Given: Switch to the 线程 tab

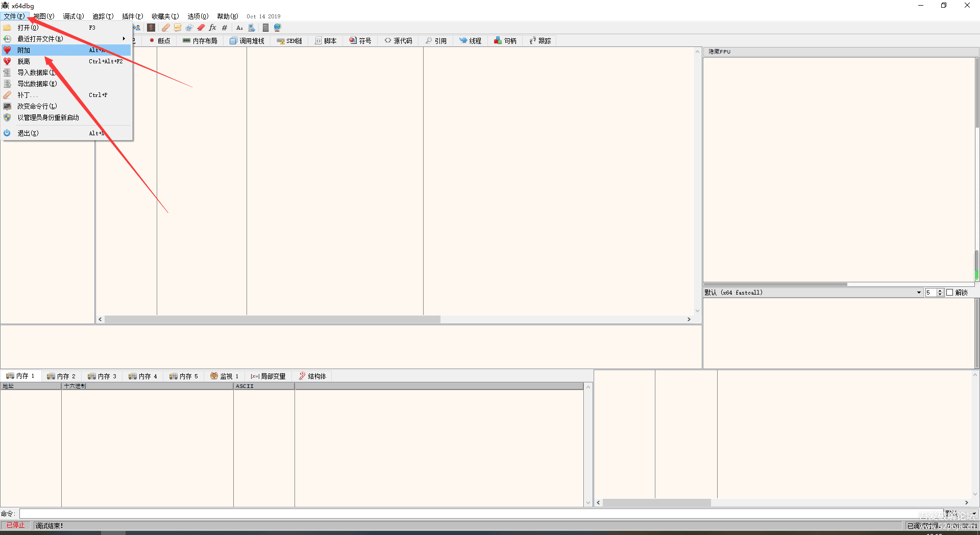Looking at the screenshot, I should tap(471, 41).
